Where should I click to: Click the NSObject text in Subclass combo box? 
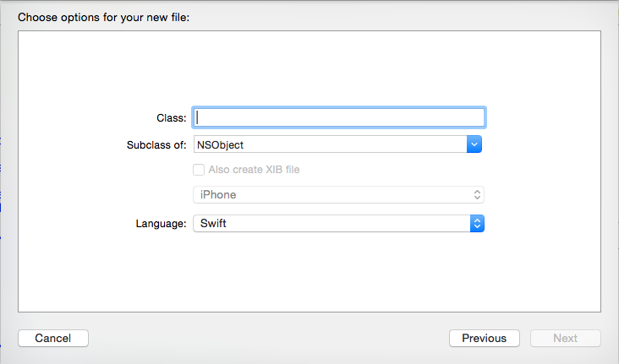(220, 145)
